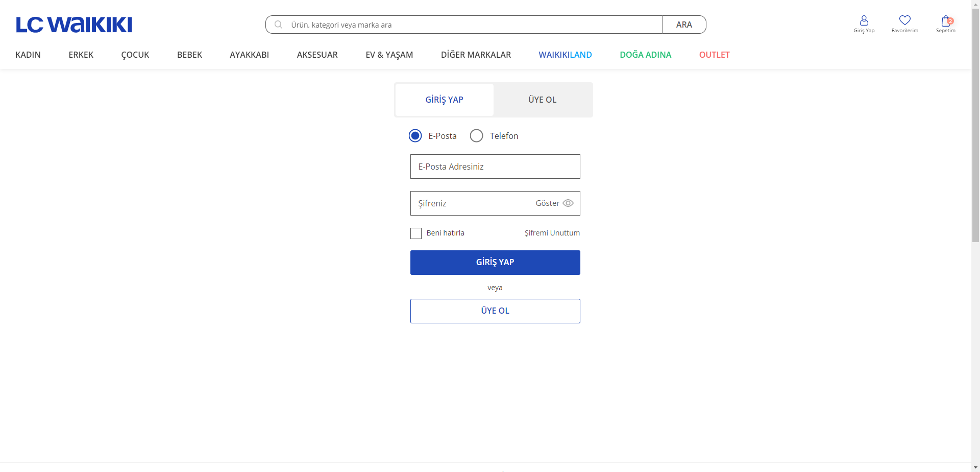
Task: Show password with the eye icon
Action: [x=568, y=203]
